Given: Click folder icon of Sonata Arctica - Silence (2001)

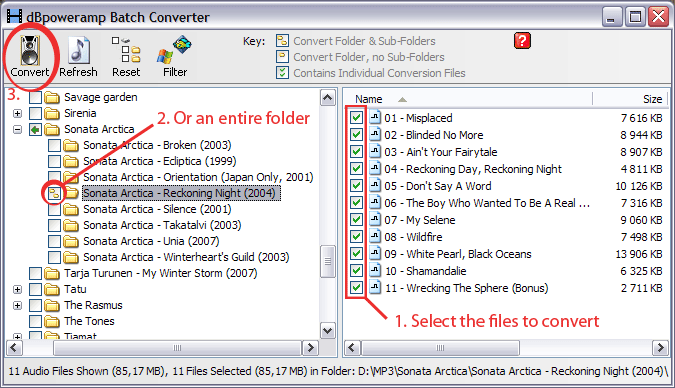Looking at the screenshot, I should [x=71, y=209].
